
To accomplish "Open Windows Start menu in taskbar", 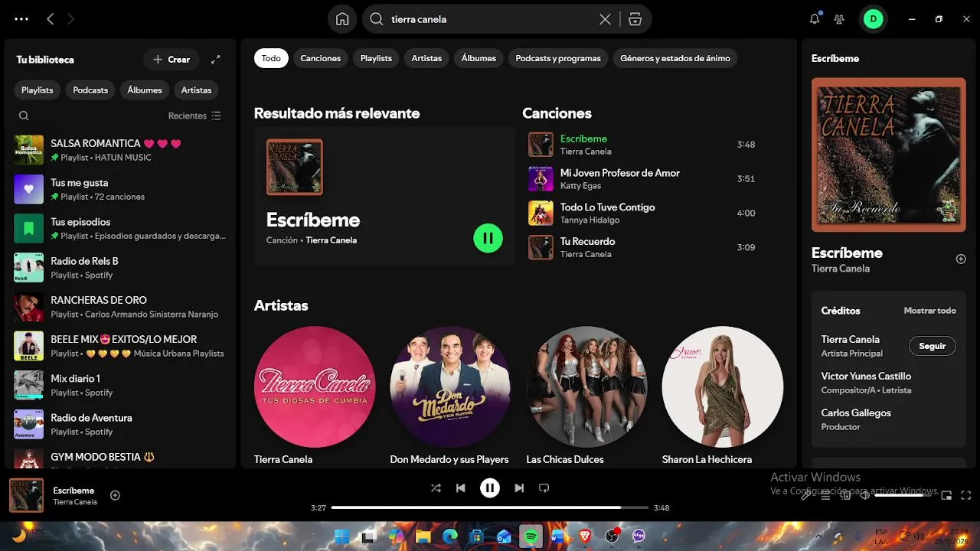I will tap(342, 536).
